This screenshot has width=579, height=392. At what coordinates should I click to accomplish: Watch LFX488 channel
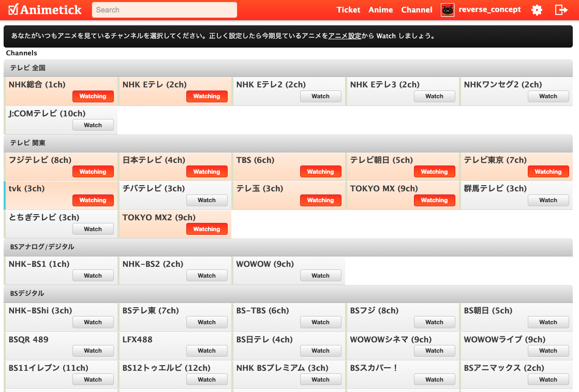click(207, 351)
